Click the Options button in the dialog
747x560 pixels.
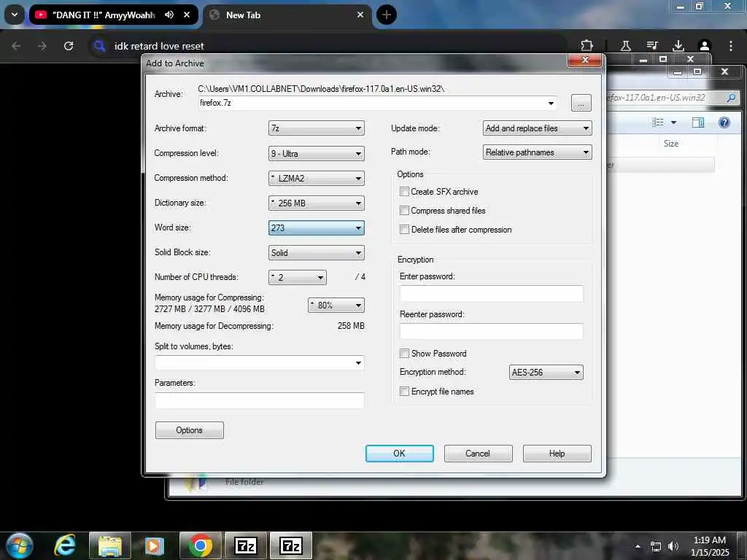(189, 430)
